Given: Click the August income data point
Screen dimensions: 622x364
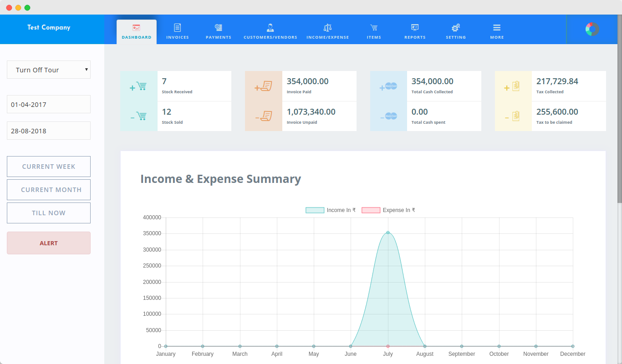Looking at the screenshot, I should coord(425,346).
